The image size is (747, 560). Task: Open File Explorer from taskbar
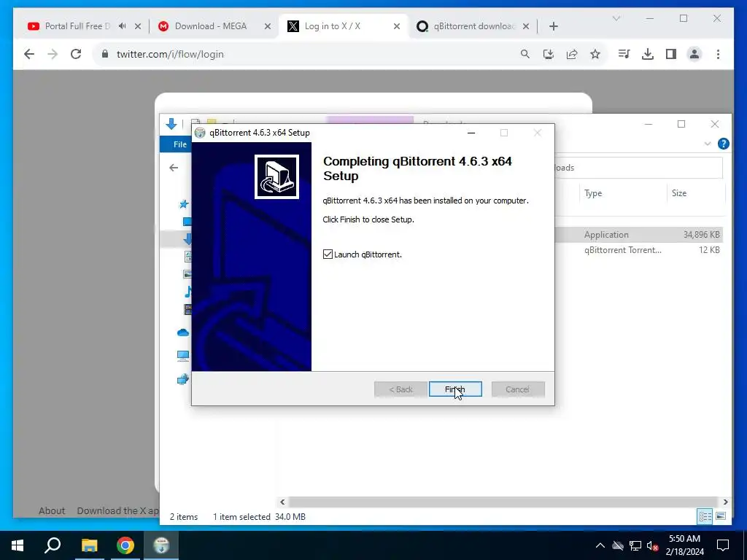click(x=89, y=545)
